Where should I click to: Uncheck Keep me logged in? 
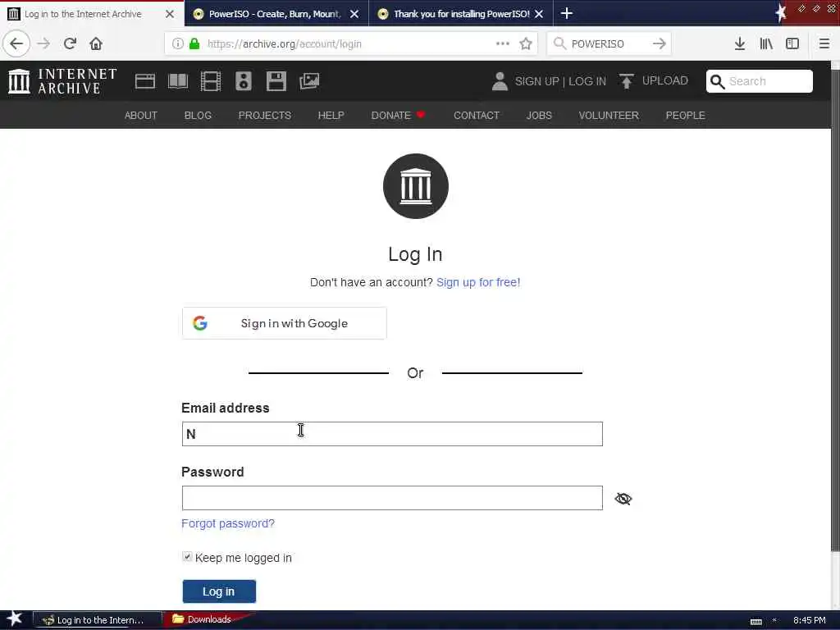click(187, 557)
